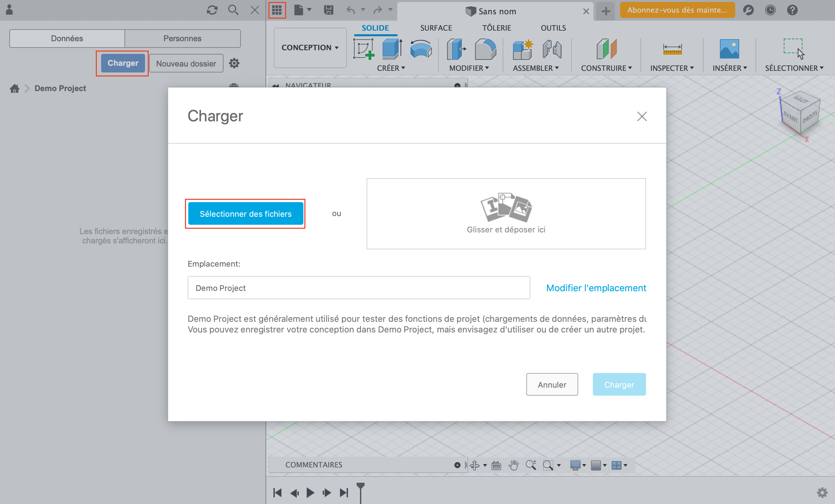This screenshot has height=504, width=835.
Task: Click the Glisser et déposer area
Action: (x=506, y=213)
